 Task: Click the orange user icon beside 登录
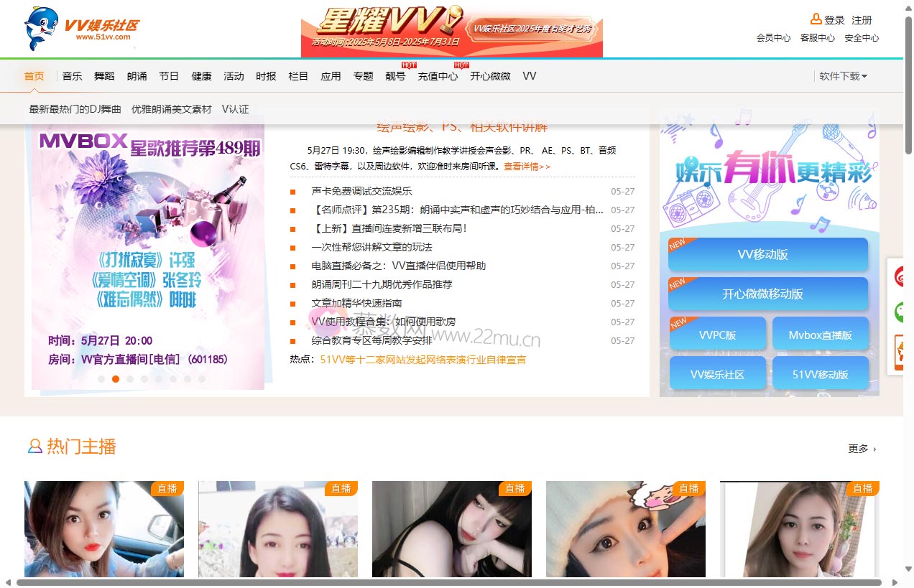815,19
